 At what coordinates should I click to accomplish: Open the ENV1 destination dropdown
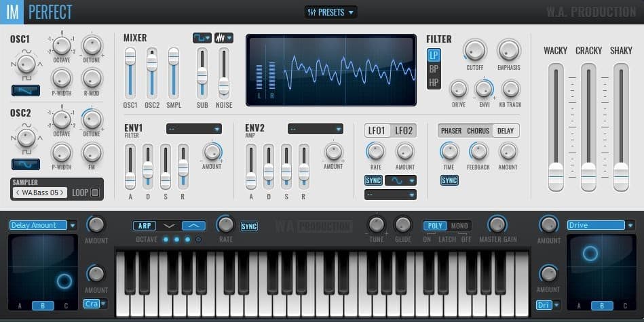[x=194, y=129]
